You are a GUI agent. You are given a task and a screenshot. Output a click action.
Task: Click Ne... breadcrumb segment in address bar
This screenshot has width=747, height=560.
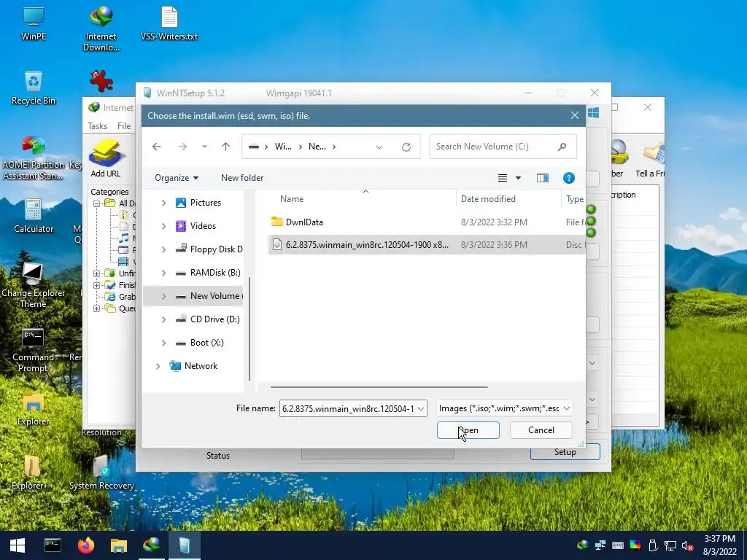[317, 147]
